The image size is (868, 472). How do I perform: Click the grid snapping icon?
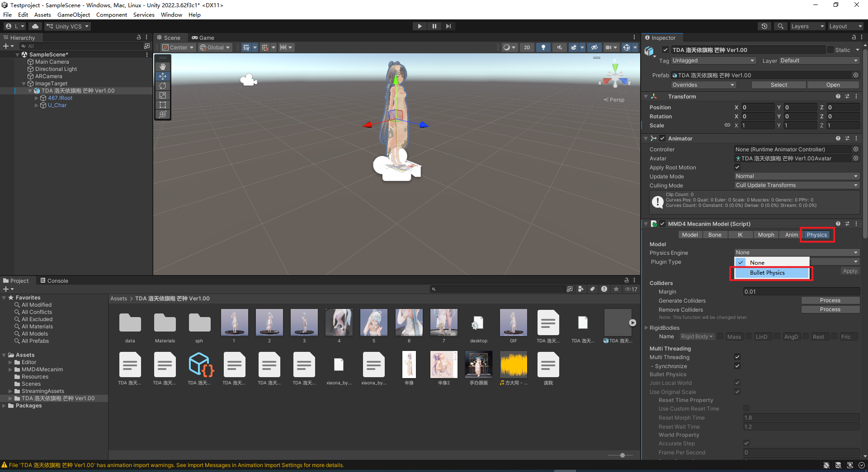pyautogui.click(x=246, y=47)
